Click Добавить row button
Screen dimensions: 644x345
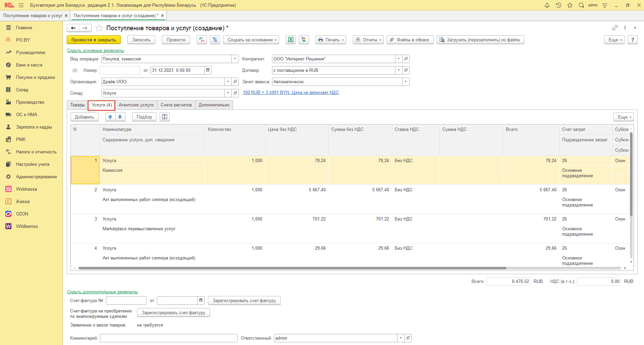(85, 117)
